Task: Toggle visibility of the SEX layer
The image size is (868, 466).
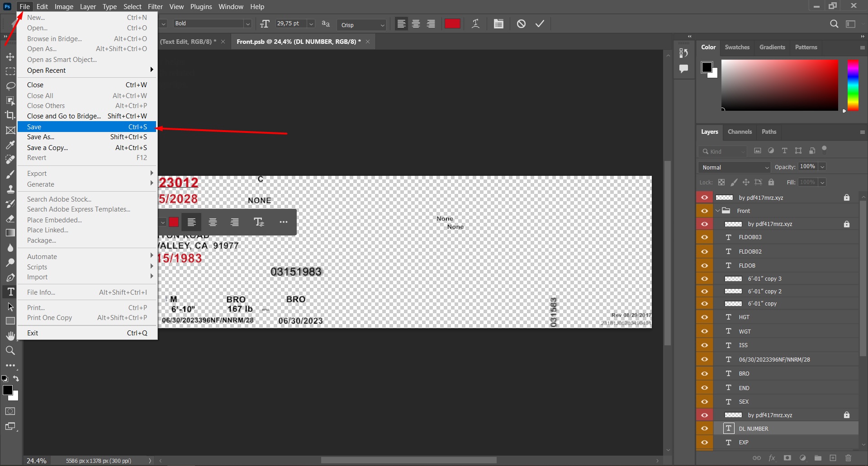Action: point(705,401)
